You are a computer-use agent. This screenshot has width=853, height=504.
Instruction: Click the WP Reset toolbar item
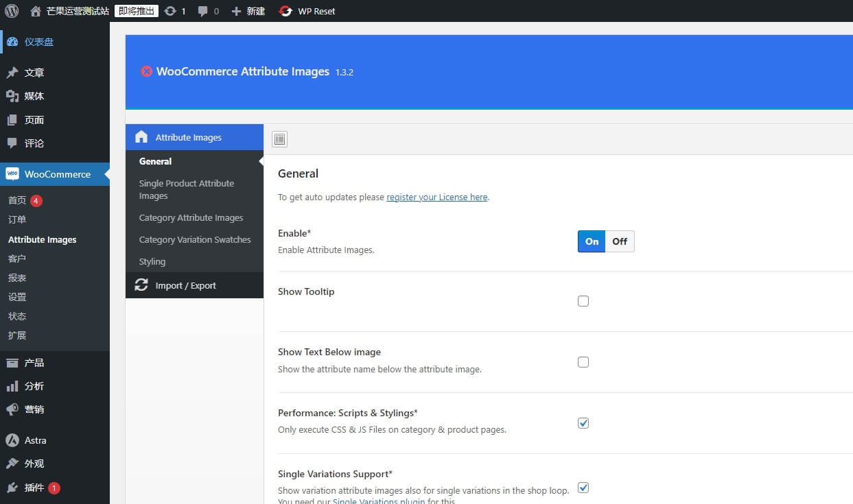point(307,11)
